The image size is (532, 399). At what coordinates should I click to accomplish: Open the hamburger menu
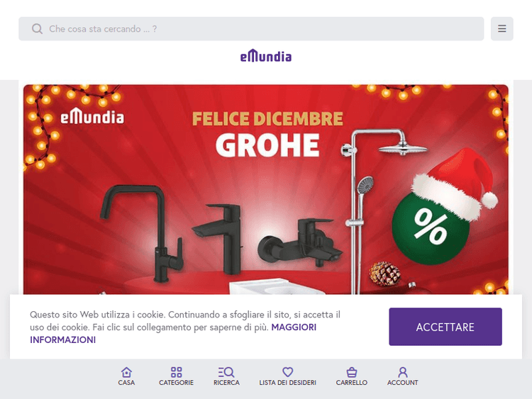(501, 29)
